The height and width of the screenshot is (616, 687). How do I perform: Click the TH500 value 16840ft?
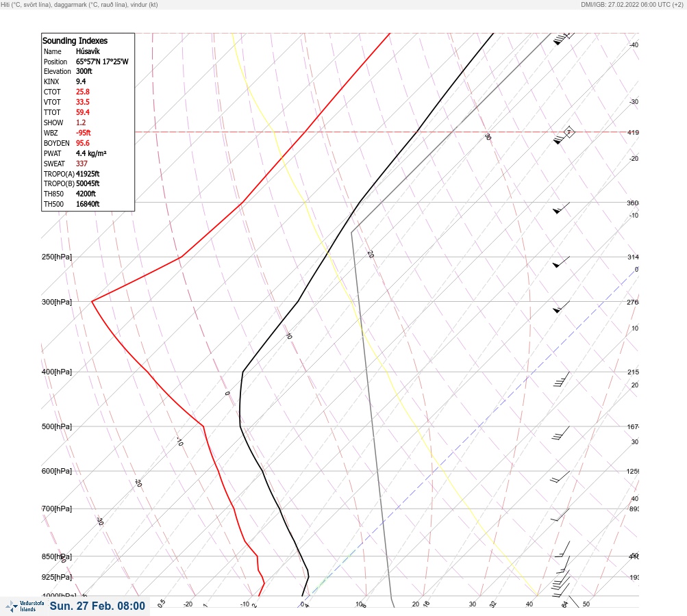click(88, 204)
